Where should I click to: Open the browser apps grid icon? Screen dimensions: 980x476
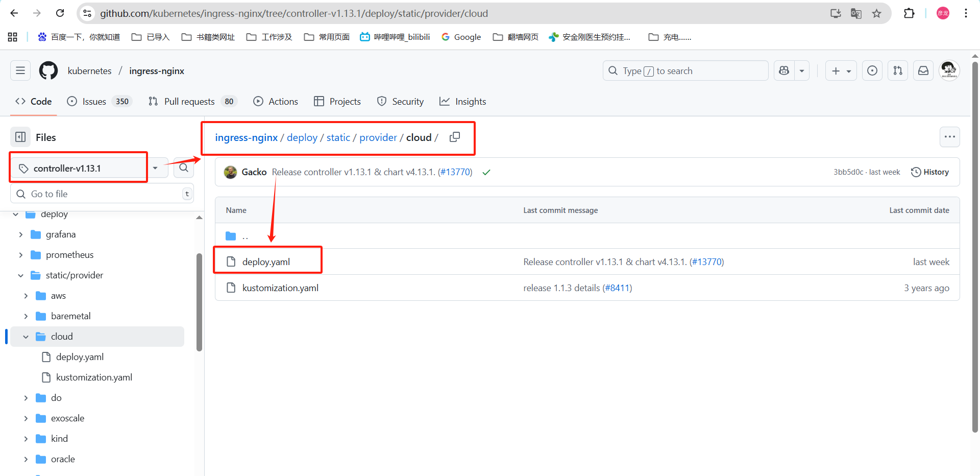pyautogui.click(x=13, y=37)
